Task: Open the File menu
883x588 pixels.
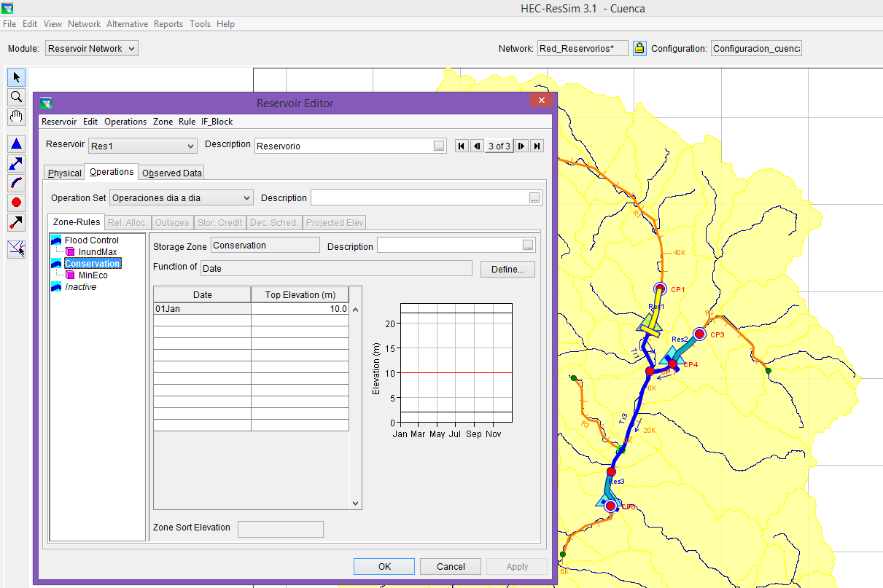Action: 9,24
